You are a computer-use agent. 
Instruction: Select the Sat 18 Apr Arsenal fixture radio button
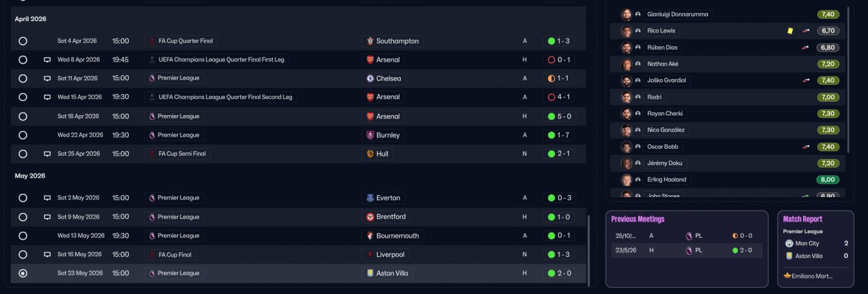tap(23, 117)
